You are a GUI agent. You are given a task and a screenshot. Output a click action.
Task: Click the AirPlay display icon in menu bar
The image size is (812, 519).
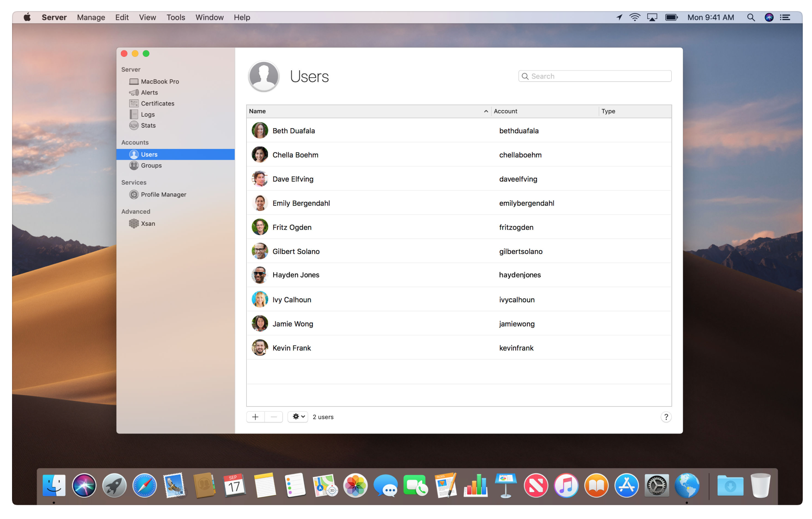pyautogui.click(x=652, y=17)
